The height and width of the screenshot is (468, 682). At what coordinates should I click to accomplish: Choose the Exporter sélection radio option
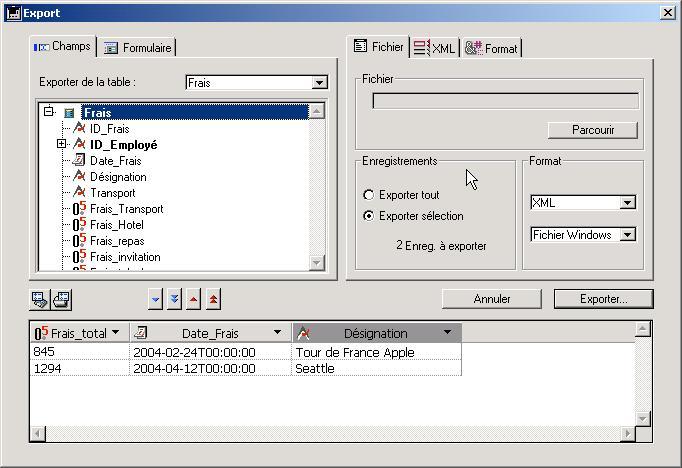[x=369, y=216]
